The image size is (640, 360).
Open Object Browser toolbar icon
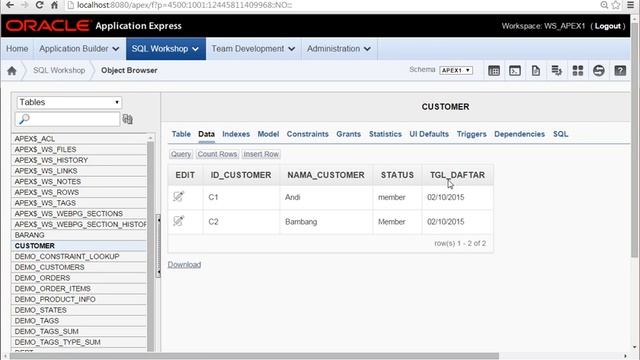[494, 71]
